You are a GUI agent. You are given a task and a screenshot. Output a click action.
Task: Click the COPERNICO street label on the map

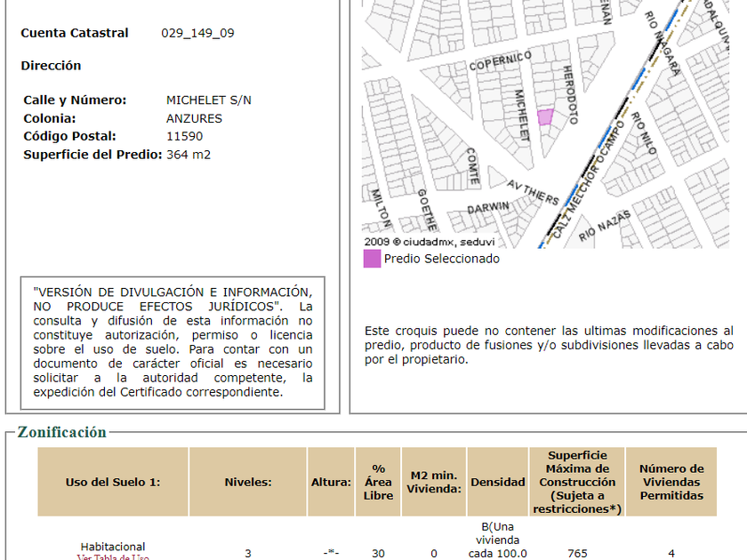pyautogui.click(x=500, y=64)
